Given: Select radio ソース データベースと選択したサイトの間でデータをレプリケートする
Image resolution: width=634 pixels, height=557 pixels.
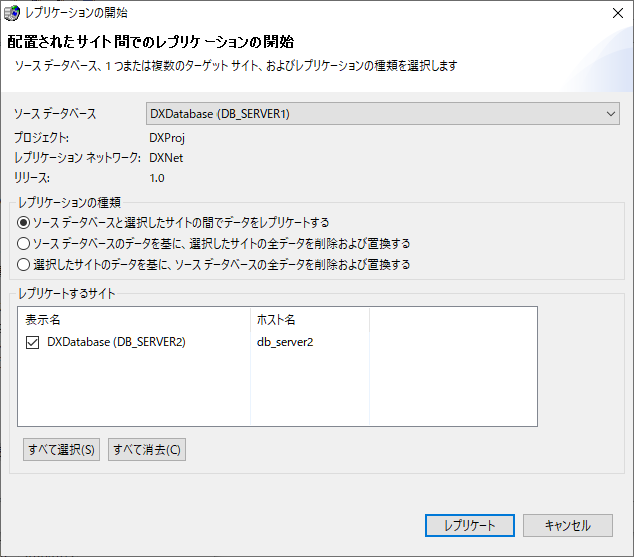Looking at the screenshot, I should tap(24, 222).
